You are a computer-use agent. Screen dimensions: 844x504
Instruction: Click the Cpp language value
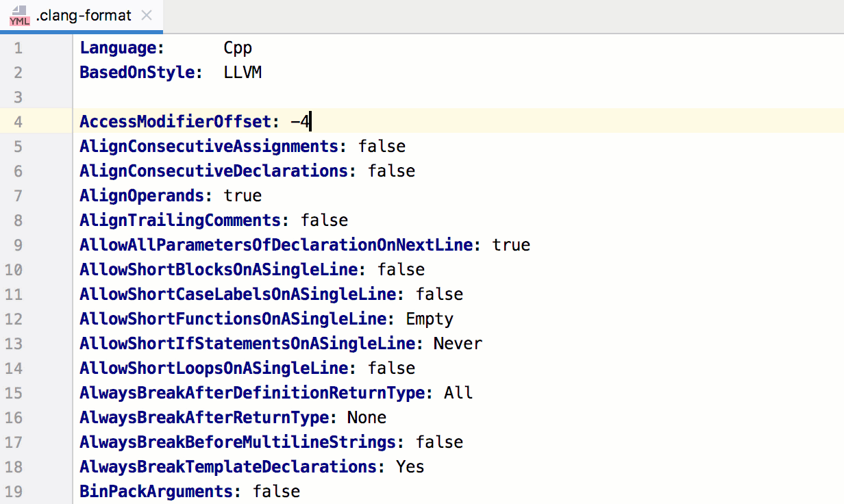(x=238, y=48)
